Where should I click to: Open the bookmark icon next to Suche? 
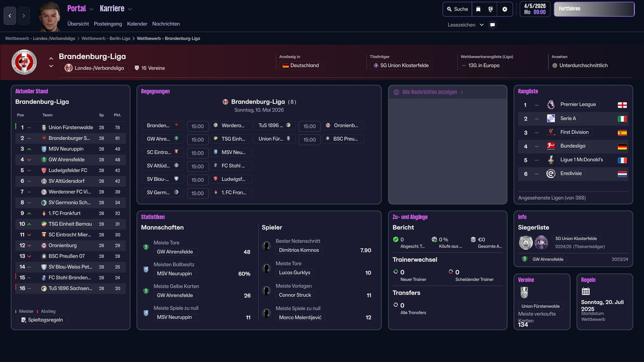(478, 9)
